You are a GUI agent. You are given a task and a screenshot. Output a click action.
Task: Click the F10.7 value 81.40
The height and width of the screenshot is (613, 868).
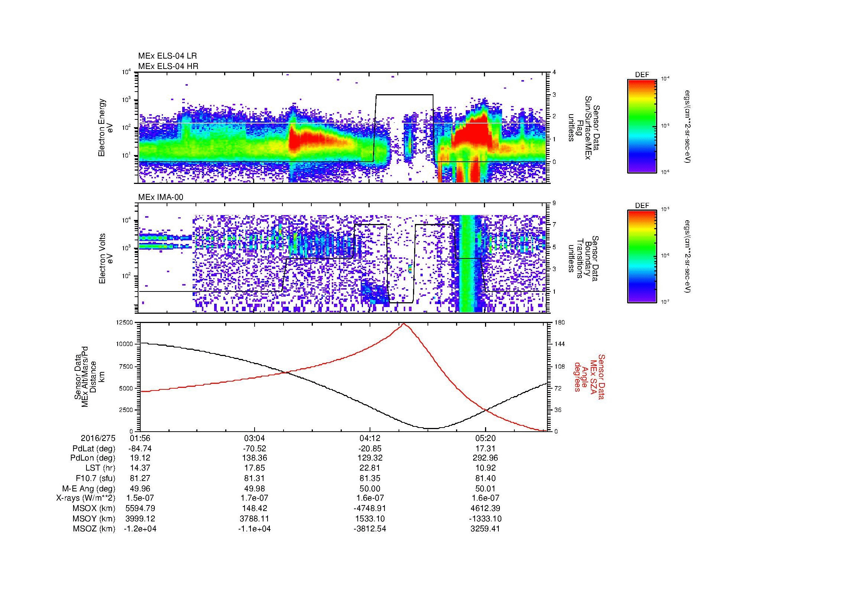coord(485,478)
